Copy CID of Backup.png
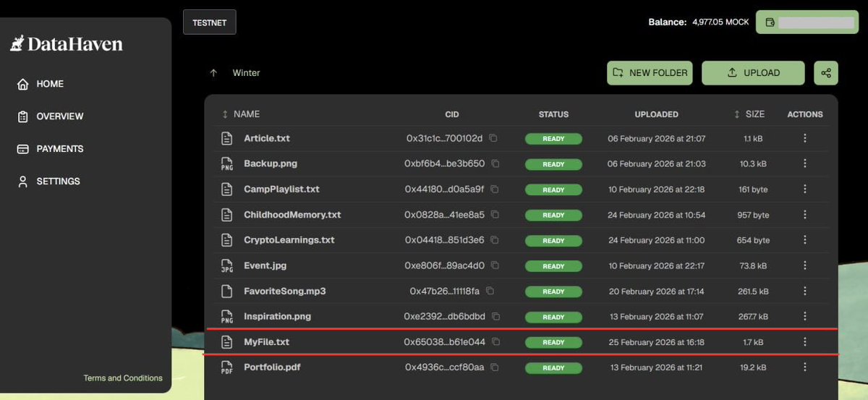 [x=495, y=163]
